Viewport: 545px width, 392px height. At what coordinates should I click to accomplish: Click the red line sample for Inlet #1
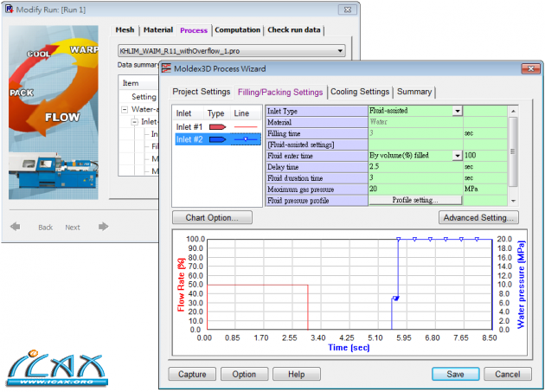pyautogui.click(x=246, y=126)
